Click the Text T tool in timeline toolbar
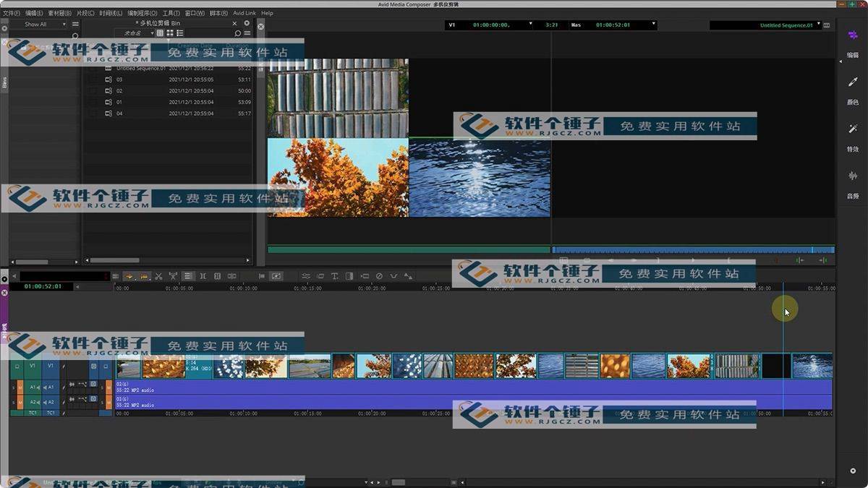 (335, 275)
